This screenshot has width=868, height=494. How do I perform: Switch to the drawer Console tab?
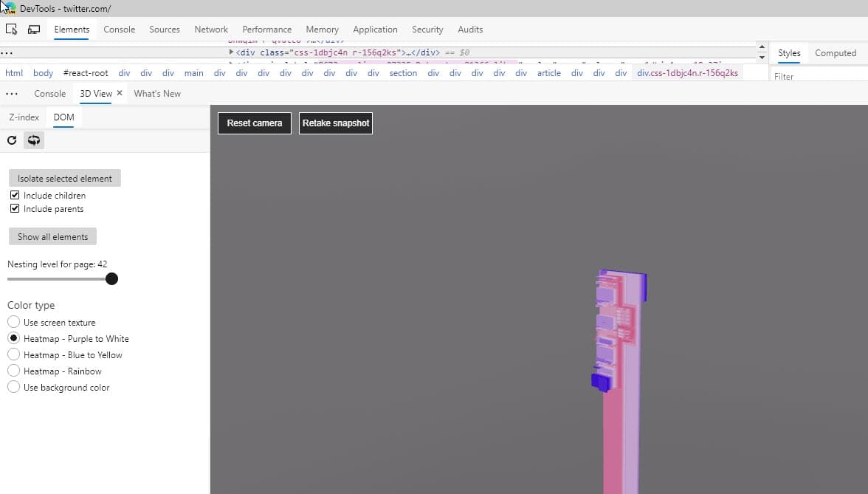50,94
